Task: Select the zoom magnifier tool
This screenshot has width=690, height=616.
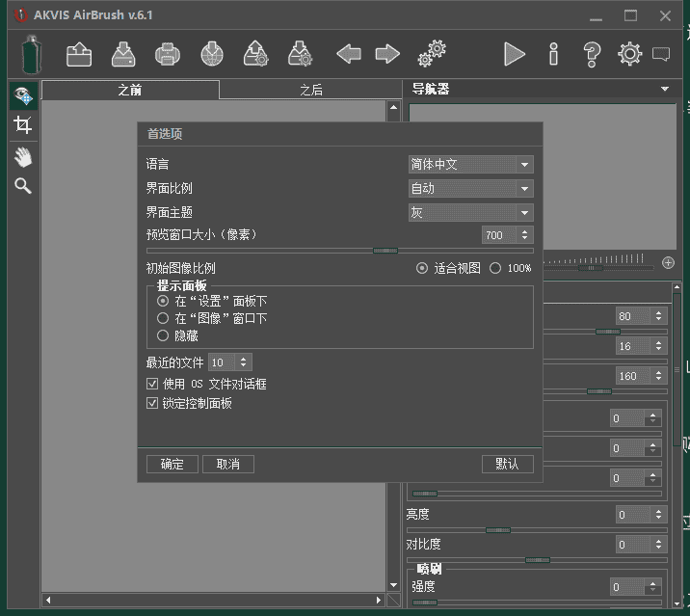Action: tap(23, 186)
